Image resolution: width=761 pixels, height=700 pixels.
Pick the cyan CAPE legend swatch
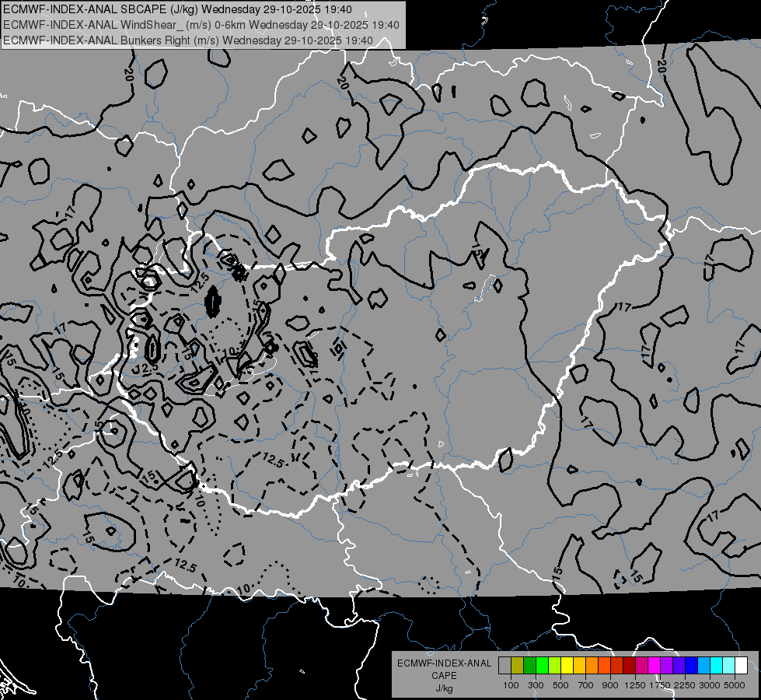coord(717,665)
